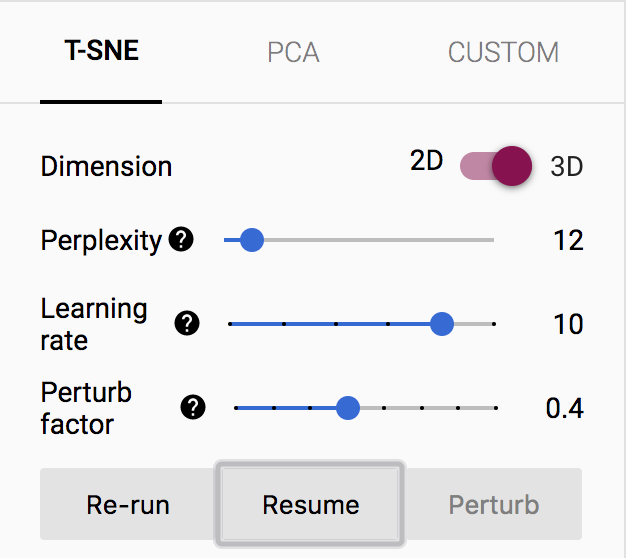The width and height of the screenshot is (640, 558).
Task: Click the Learning rate slider handle
Action: click(x=441, y=323)
